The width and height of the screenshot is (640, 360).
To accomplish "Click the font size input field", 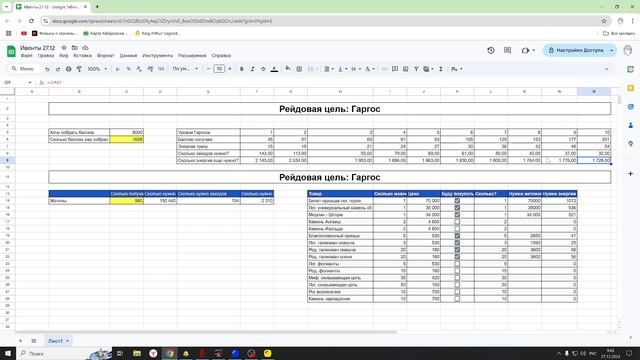I will pyautogui.click(x=219, y=69).
